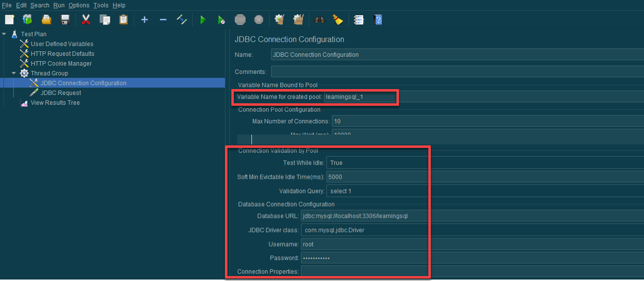Stop the test with Stop icon
Image resolution: width=644 pixels, height=281 pixels.
pos(240,20)
